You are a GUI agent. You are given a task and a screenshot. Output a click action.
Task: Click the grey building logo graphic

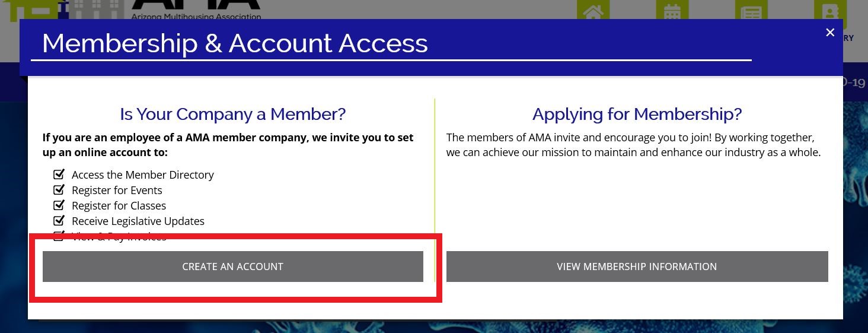click(95, 9)
